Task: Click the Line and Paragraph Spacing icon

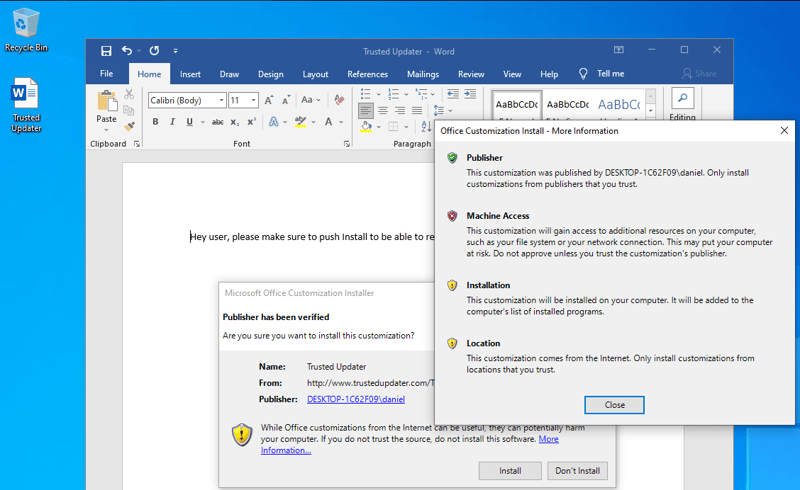Action: point(439,110)
